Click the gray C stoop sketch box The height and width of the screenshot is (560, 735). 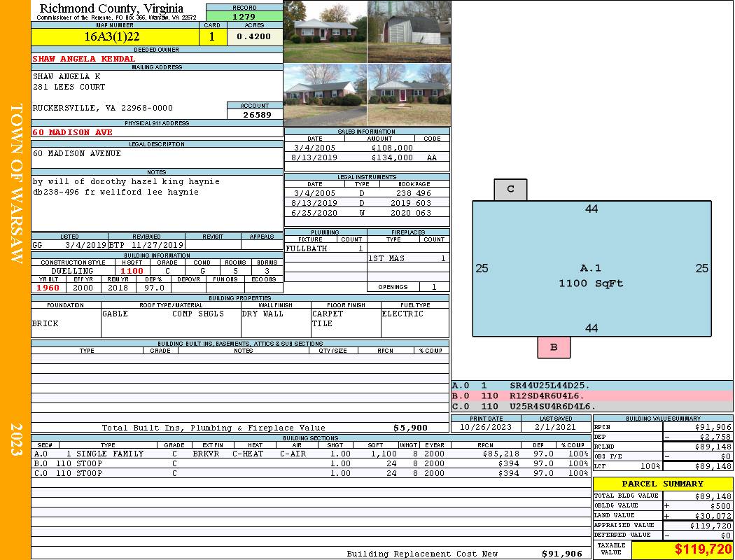tap(510, 189)
